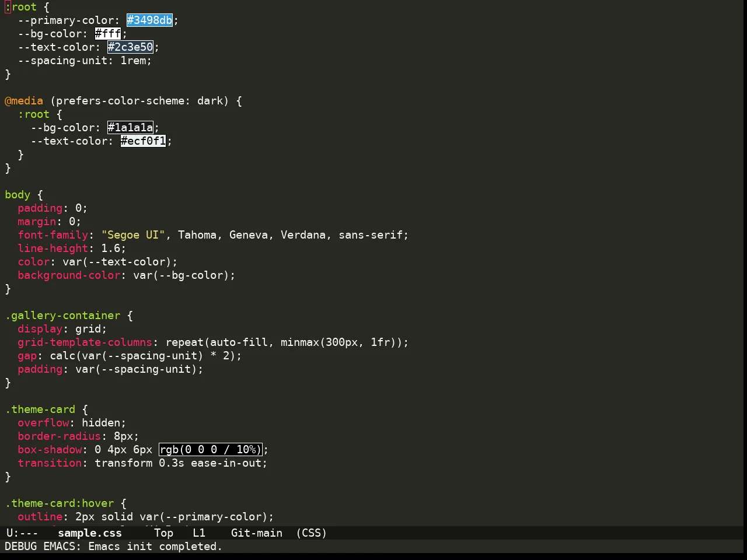Click the --primary-color variable name
This screenshot has width=747, height=560.
click(66, 20)
